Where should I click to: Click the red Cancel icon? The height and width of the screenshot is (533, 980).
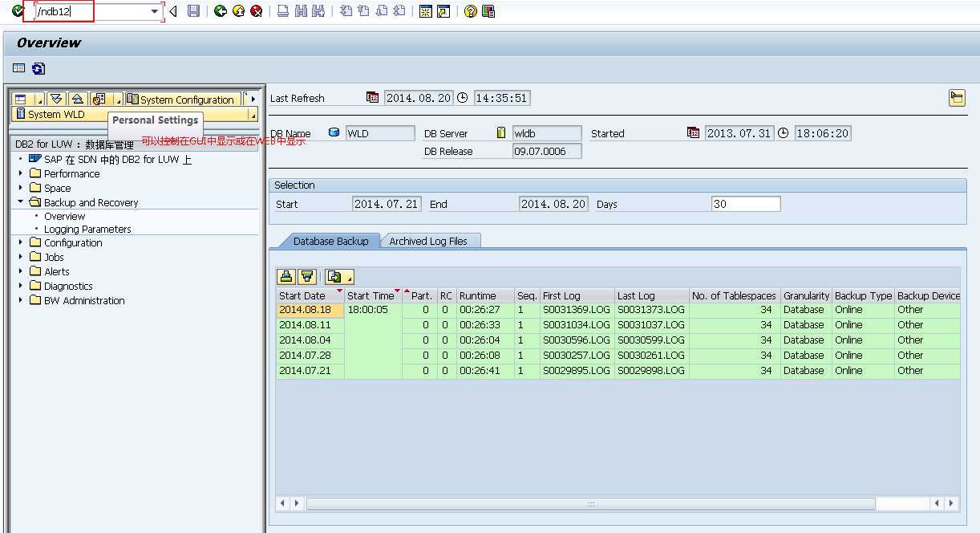(256, 11)
